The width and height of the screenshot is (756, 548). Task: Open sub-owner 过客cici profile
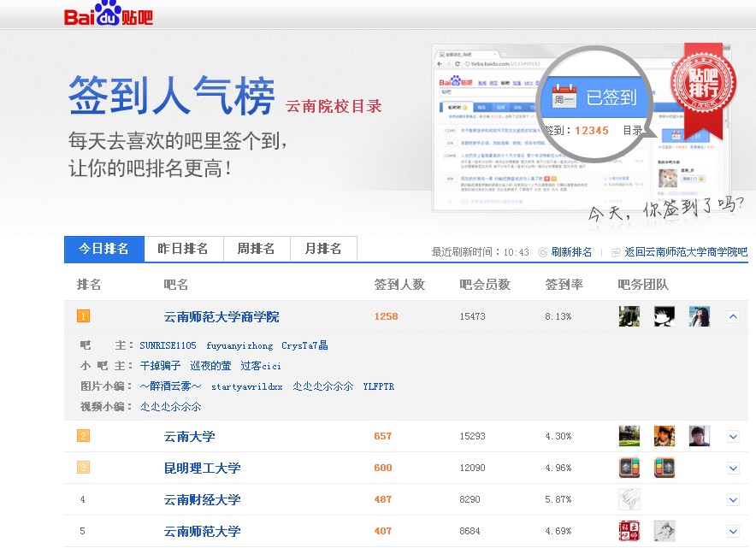(261, 366)
